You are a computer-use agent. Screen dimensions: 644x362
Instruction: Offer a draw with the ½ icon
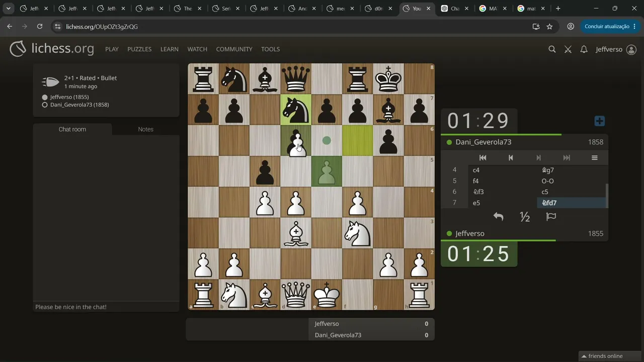(x=525, y=217)
